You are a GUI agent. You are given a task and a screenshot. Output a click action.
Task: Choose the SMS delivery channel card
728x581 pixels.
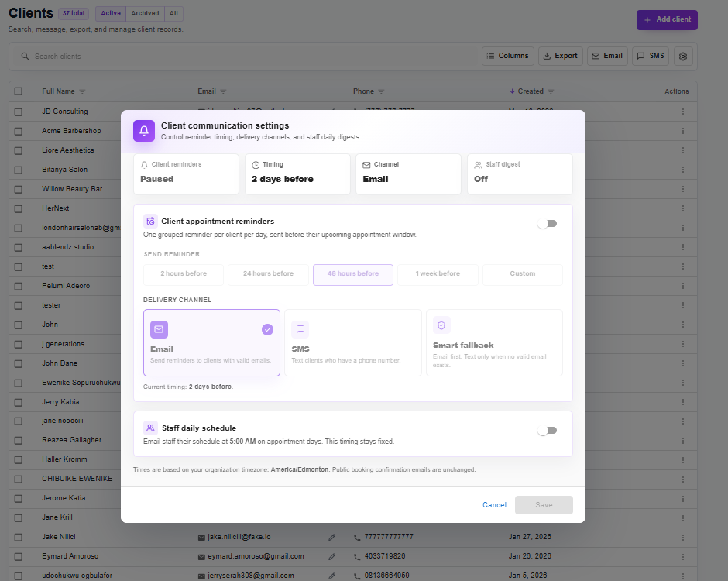point(353,342)
